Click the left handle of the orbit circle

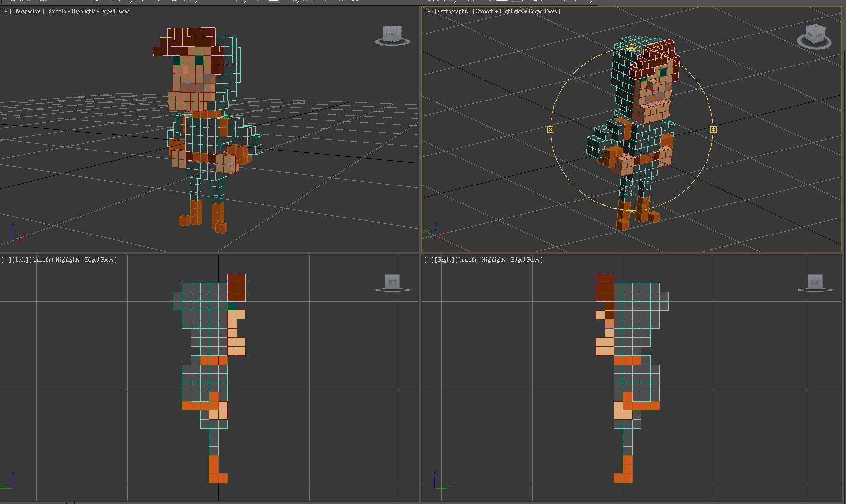[550, 129]
